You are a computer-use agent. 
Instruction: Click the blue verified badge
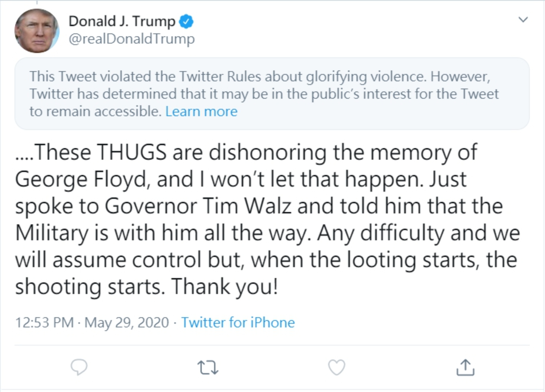pyautogui.click(x=187, y=22)
